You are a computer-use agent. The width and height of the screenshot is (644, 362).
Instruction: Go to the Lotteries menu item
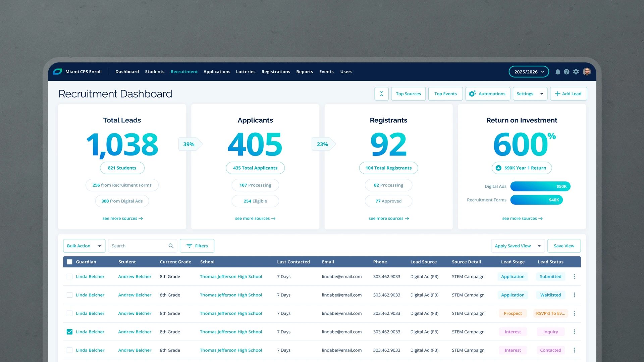[x=246, y=72]
